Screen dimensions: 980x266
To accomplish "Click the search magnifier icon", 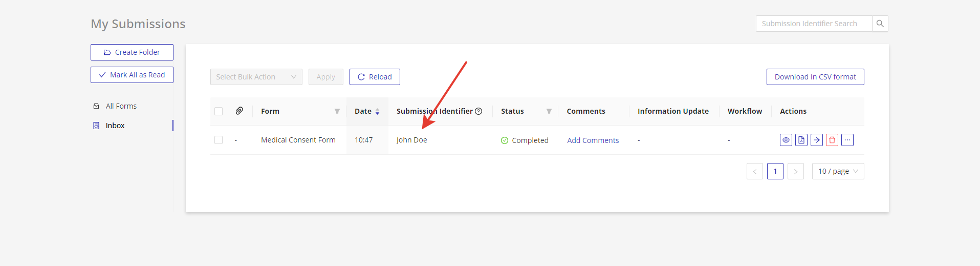I will coord(880,24).
